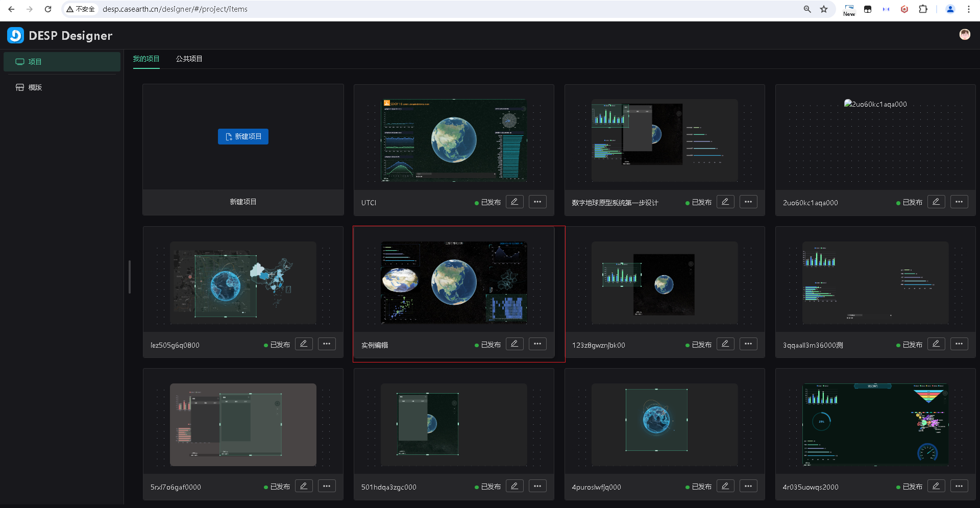
Task: Open browser extensions puzzle icon
Action: 923,9
